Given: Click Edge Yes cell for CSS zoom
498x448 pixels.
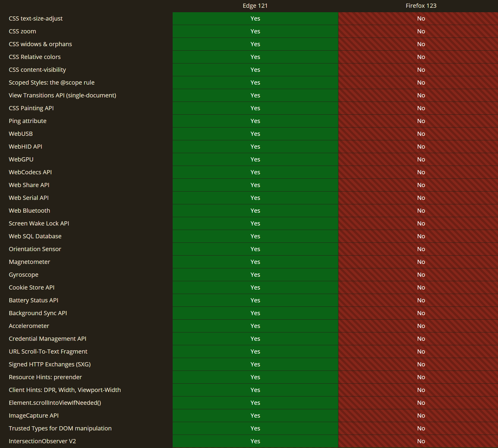Looking at the screenshot, I should pyautogui.click(x=255, y=31).
